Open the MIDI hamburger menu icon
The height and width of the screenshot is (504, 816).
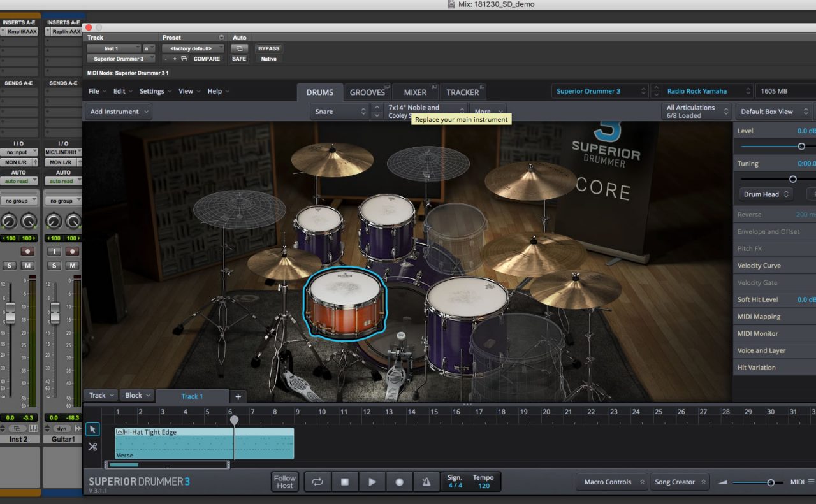811,482
